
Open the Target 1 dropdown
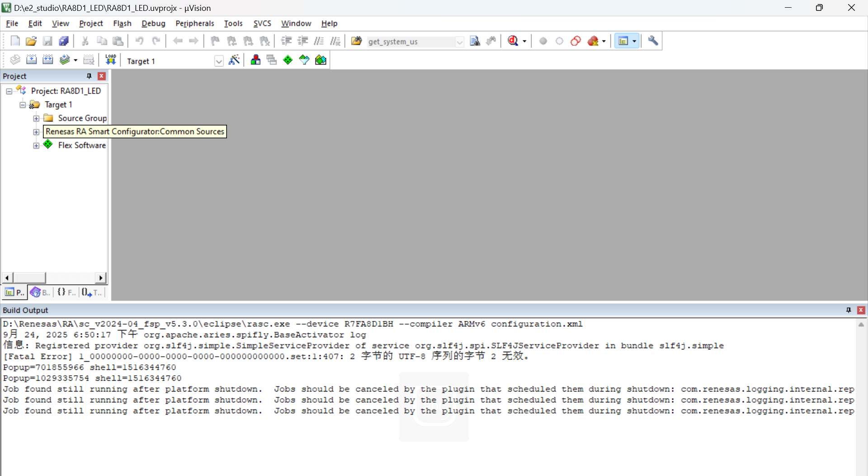[x=219, y=61]
